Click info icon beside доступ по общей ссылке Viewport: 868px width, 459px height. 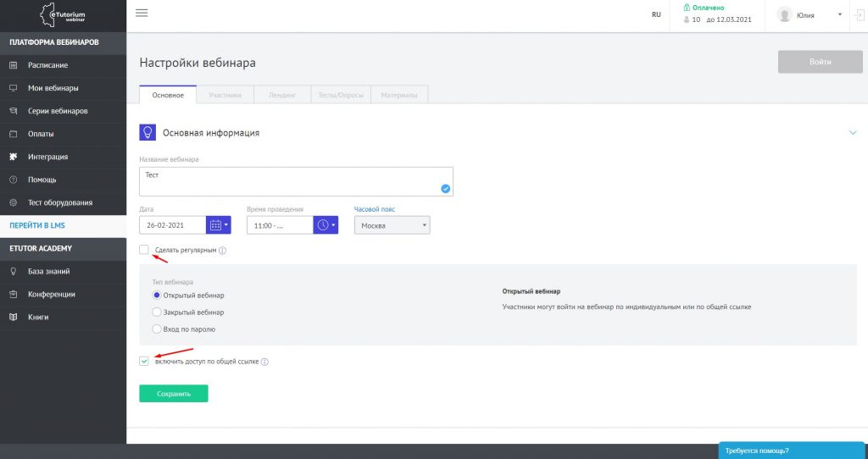pyautogui.click(x=264, y=362)
